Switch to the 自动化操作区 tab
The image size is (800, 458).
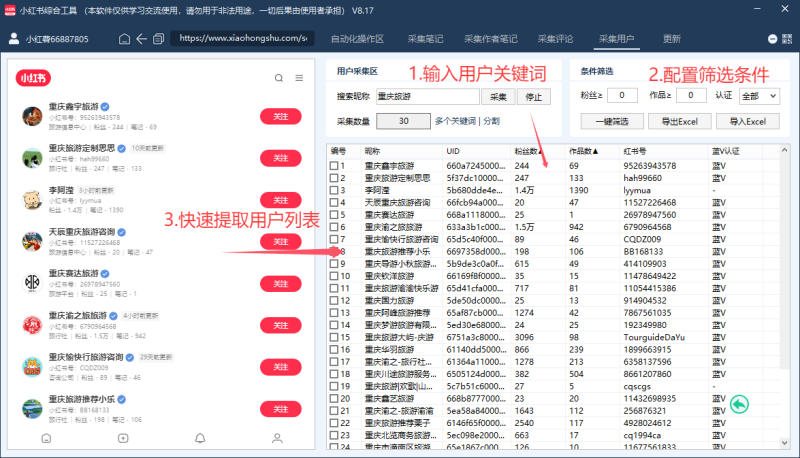tap(357, 39)
